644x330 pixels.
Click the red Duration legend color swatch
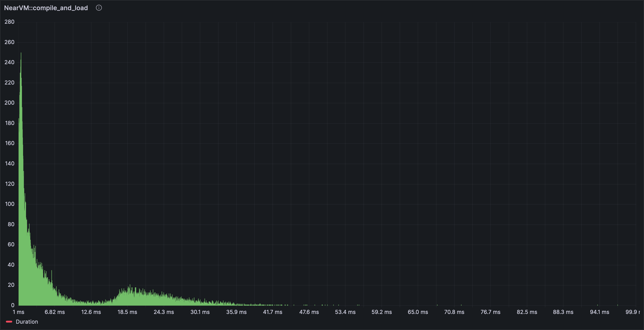pos(9,322)
